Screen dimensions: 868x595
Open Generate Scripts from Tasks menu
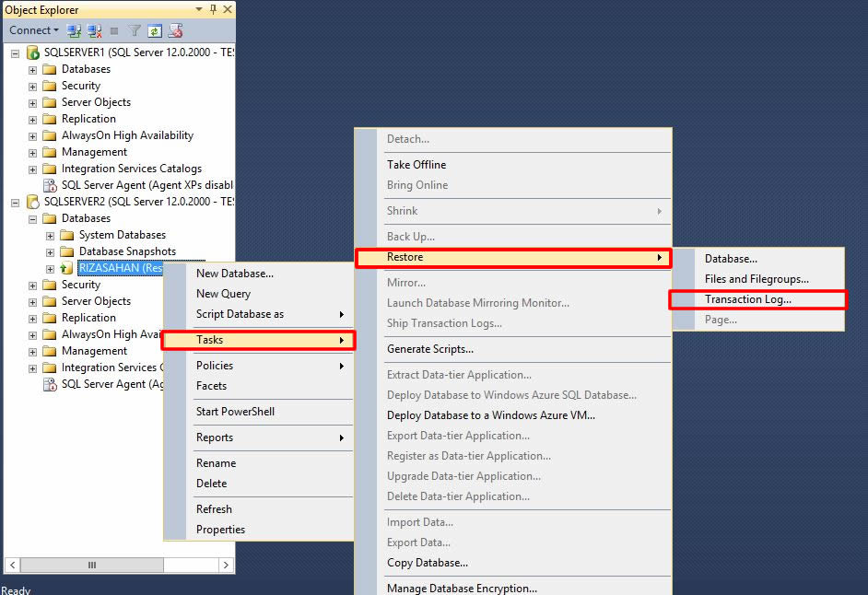pos(430,349)
